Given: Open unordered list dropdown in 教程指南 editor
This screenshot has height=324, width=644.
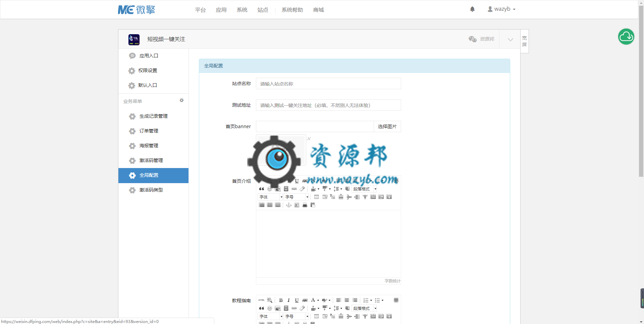Looking at the screenshot, I should [x=379, y=300].
